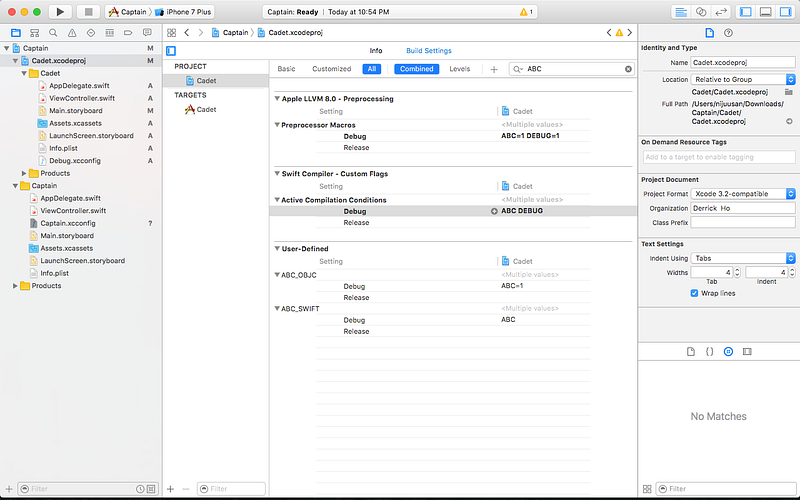This screenshot has width=800, height=500.
Task: Collapse the Captain folder group
Action: click(x=15, y=186)
